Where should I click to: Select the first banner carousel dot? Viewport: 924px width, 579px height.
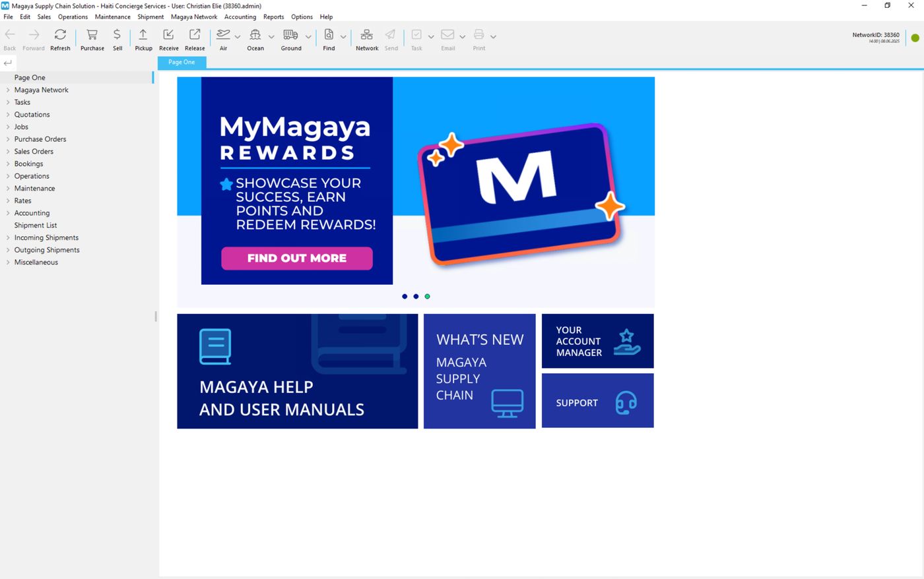[405, 296]
